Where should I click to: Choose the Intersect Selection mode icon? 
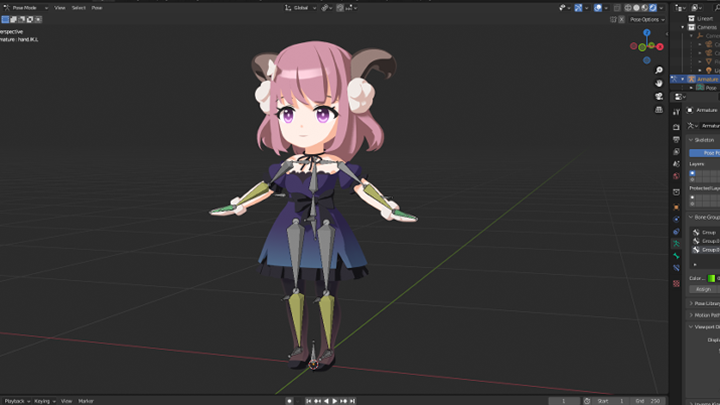38,19
